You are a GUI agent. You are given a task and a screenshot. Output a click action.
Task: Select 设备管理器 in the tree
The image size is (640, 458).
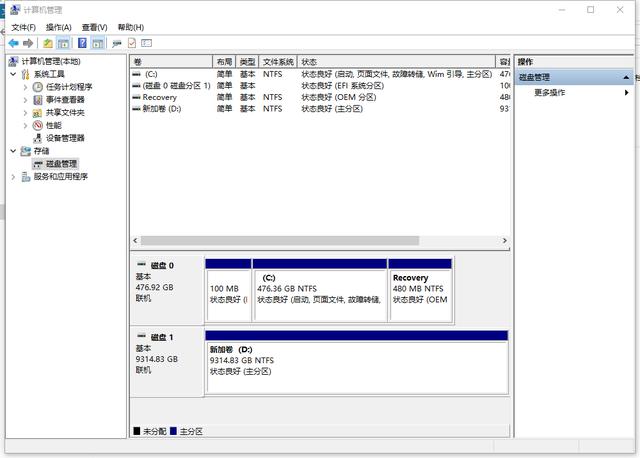click(x=65, y=138)
